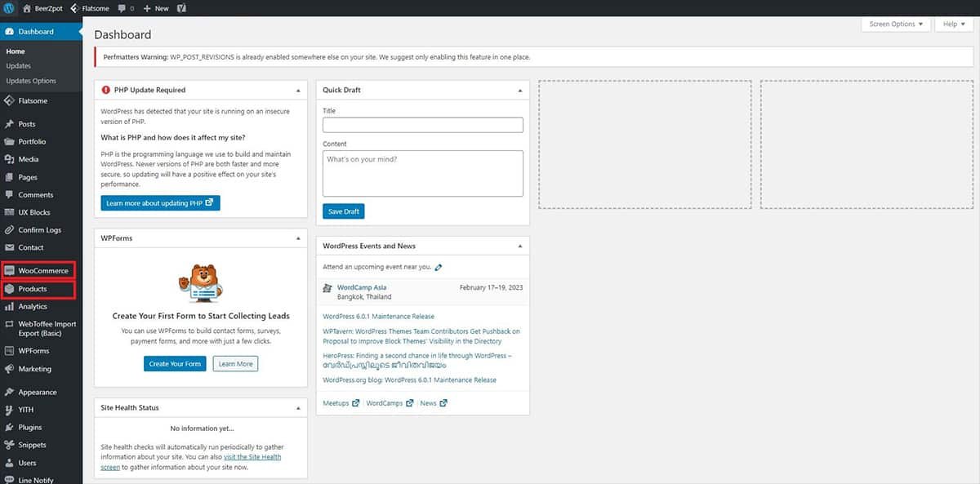Collapse the WPForms widget panel
Image resolution: width=980 pixels, height=484 pixels.
[x=298, y=238]
